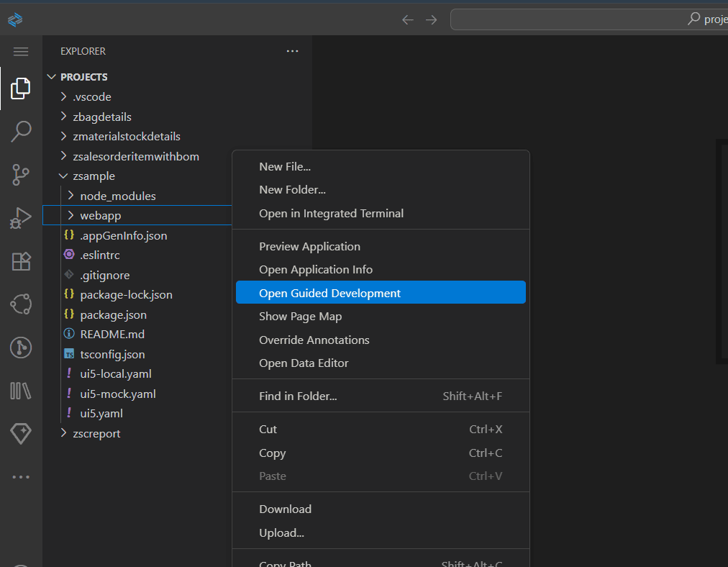
Task: Open the hamburger application menu
Action: tap(21, 52)
